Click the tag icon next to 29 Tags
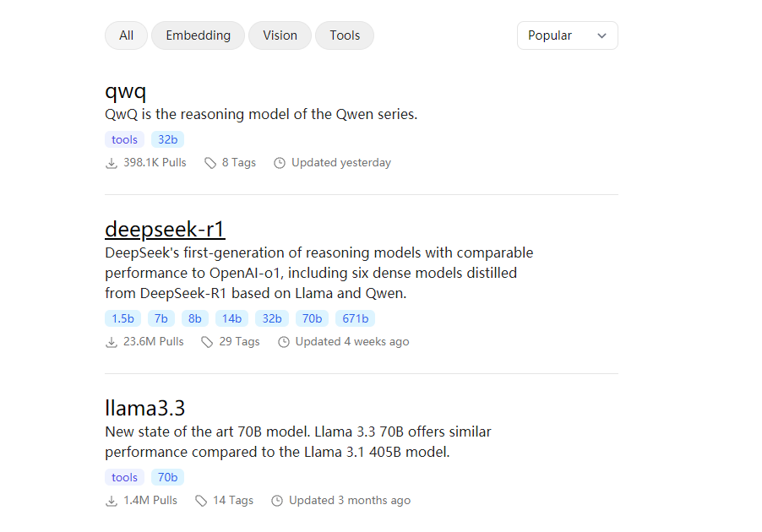 point(207,342)
